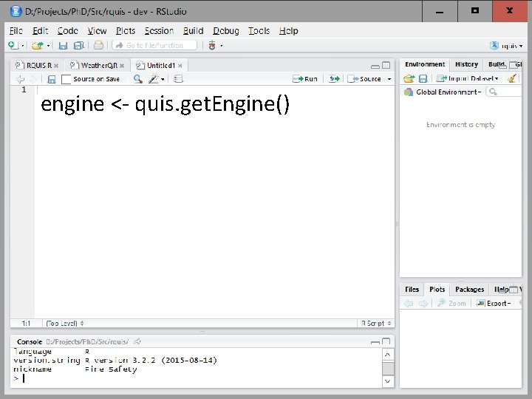Save the script using editor toolbar icon
The width and height of the screenshot is (532, 399).
pyautogui.click(x=52, y=79)
